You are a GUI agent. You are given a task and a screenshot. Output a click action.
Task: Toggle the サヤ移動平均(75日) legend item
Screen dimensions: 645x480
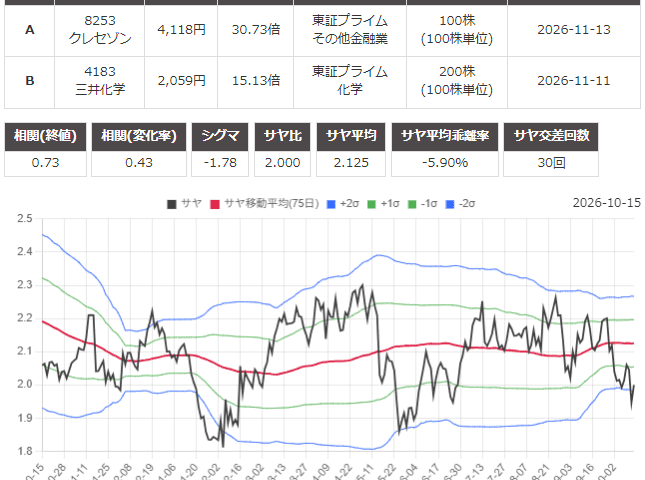pos(264,204)
